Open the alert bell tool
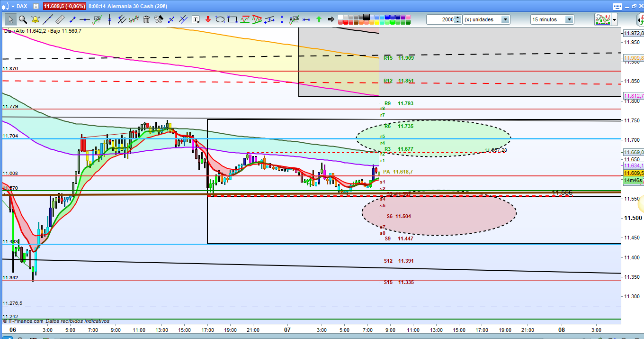 point(35,19)
